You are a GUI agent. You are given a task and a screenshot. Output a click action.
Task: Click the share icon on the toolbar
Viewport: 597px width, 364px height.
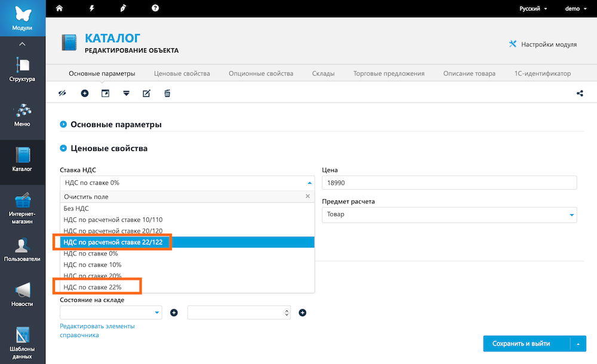[x=580, y=93]
